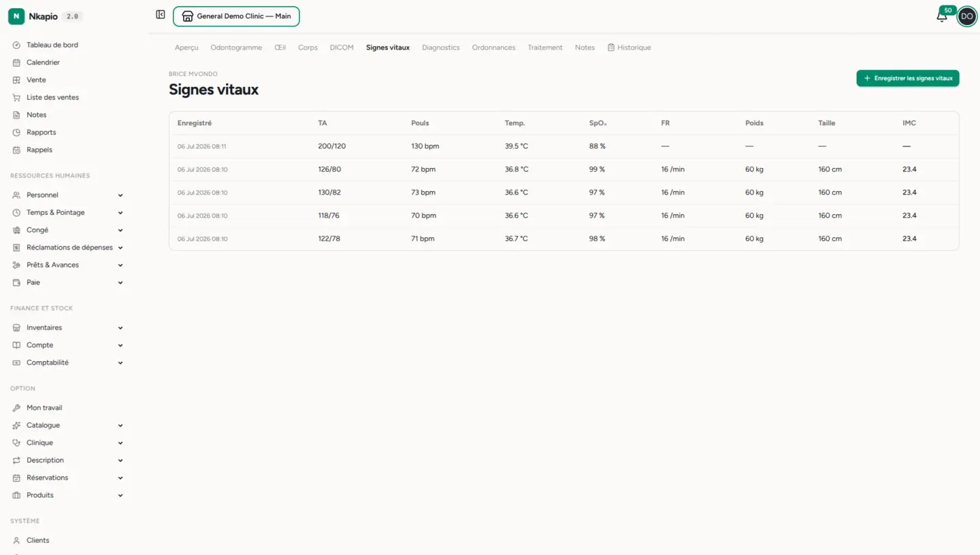The image size is (980, 555).
Task: Click the Vente sidebar icon
Action: [x=16, y=80]
